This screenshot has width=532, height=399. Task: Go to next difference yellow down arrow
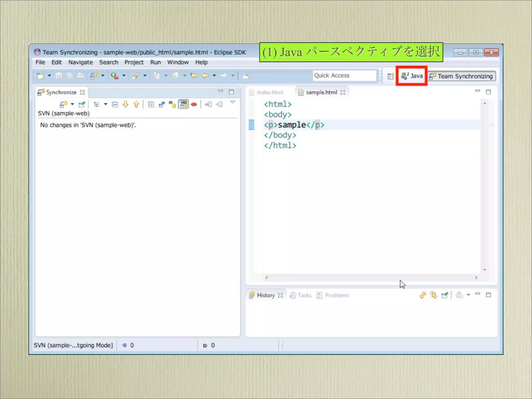(125, 104)
